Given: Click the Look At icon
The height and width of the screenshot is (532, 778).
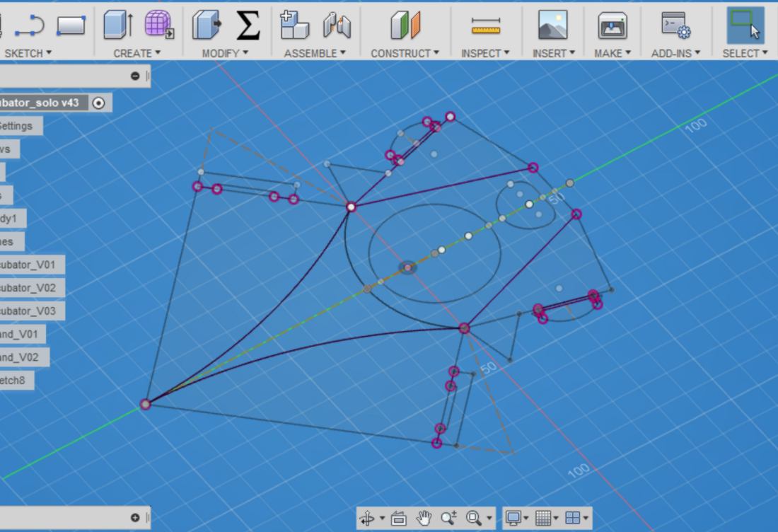Looking at the screenshot, I should [398, 519].
